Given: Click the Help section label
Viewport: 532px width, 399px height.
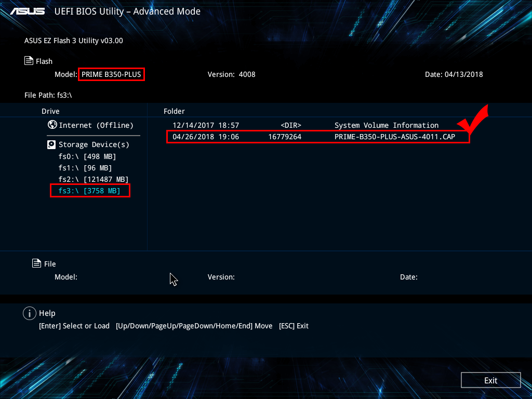Looking at the screenshot, I should point(47,313).
